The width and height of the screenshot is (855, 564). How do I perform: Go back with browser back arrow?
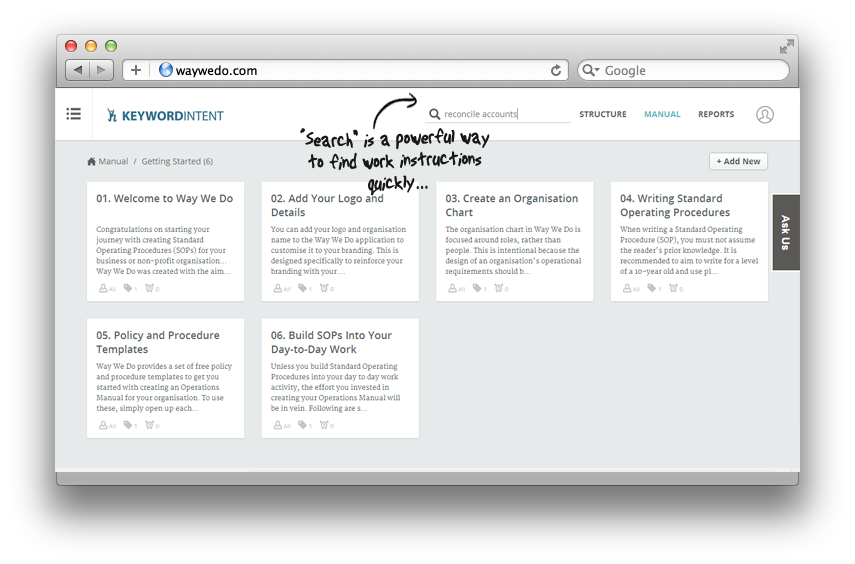pos(78,70)
